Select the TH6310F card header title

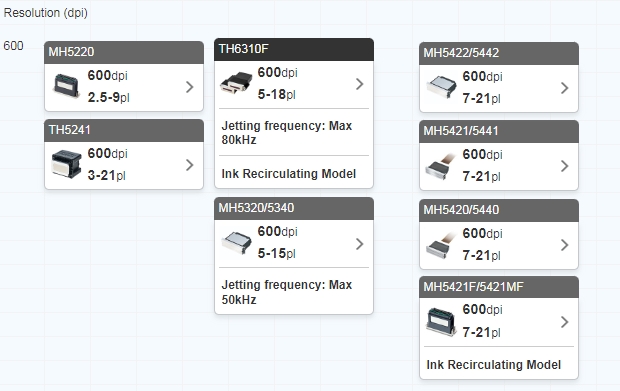(x=243, y=49)
